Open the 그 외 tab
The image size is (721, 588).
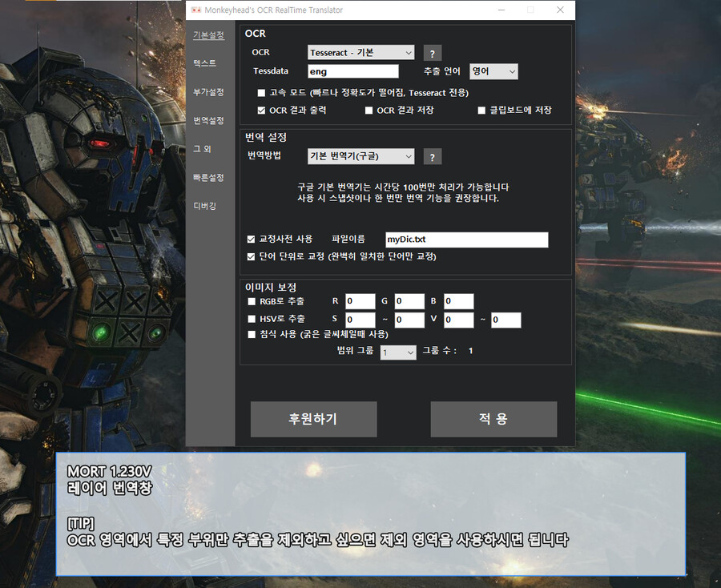(202, 149)
